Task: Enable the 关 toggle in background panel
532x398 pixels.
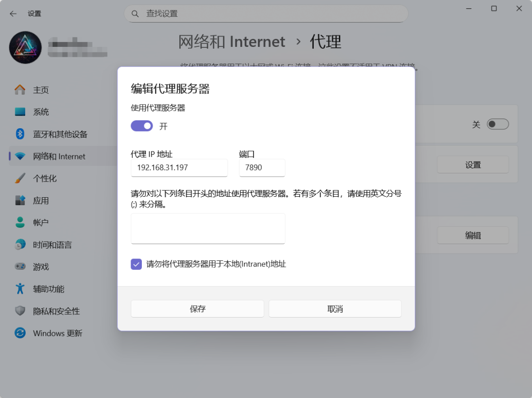Action: [x=498, y=124]
